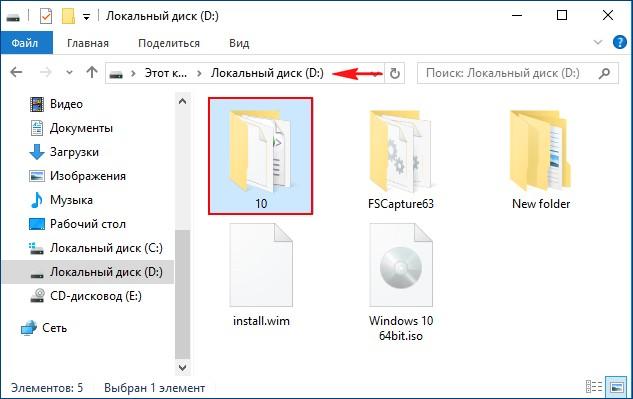Go up one level with the up arrow
This screenshot has width=633, height=399.
point(92,73)
